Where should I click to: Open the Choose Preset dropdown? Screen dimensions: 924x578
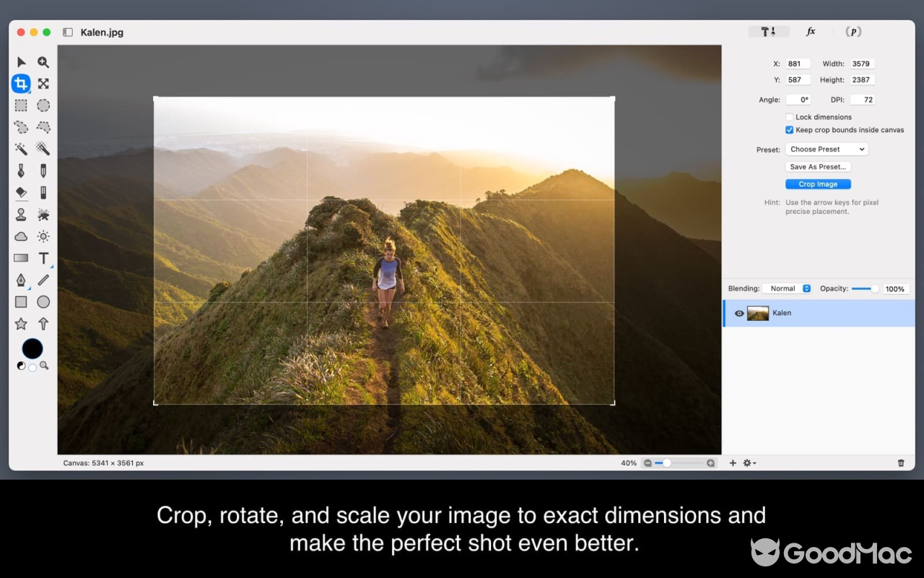(826, 149)
